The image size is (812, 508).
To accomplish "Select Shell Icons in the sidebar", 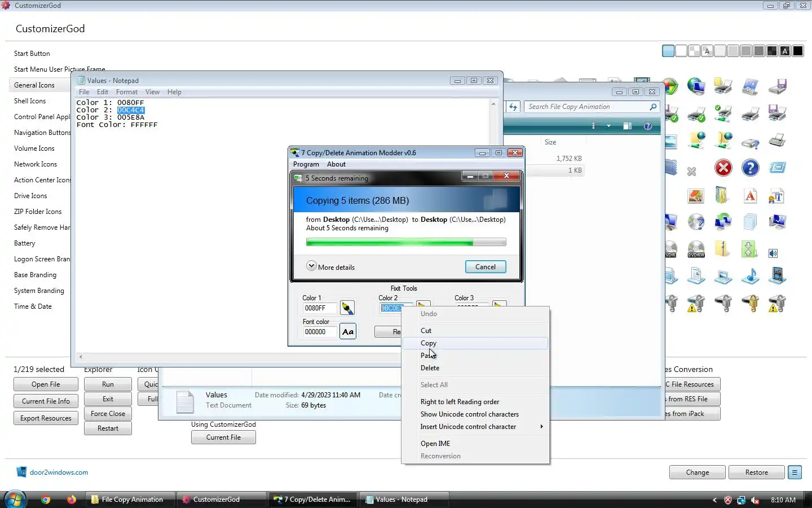I will (x=30, y=101).
